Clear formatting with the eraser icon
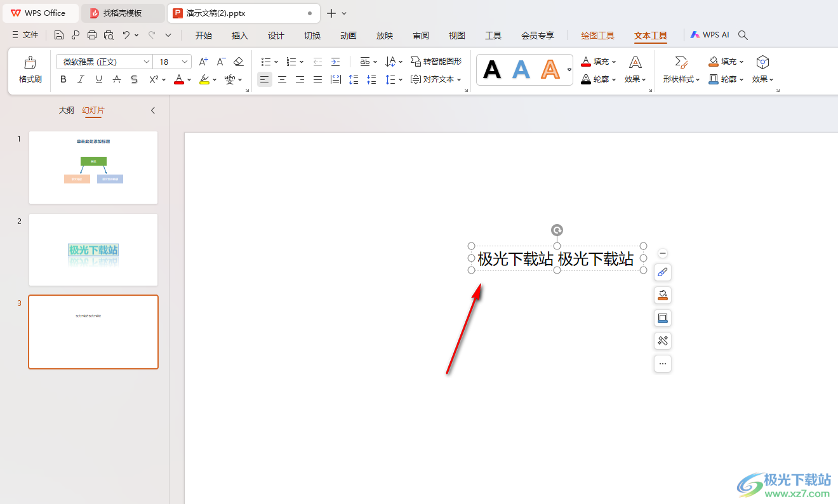The height and width of the screenshot is (504, 838). [239, 62]
